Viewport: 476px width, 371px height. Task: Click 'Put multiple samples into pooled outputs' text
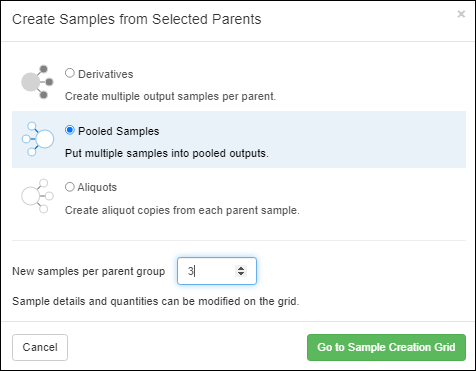coord(166,153)
